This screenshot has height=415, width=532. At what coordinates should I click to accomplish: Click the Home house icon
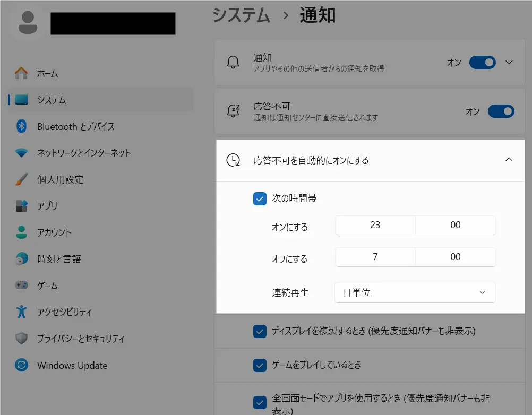(21, 73)
